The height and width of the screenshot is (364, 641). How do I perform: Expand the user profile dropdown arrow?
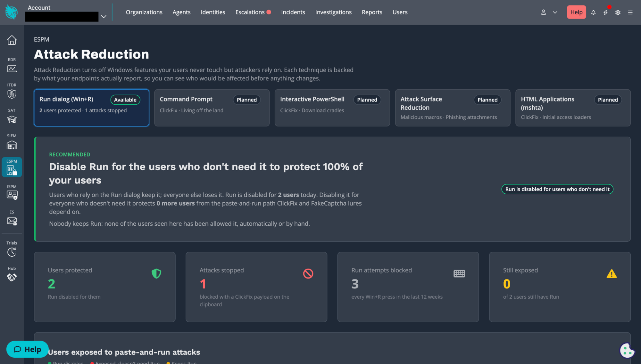(555, 12)
